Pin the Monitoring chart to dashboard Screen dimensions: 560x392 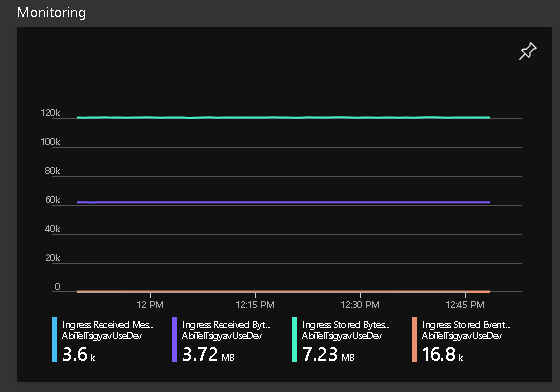coord(528,51)
